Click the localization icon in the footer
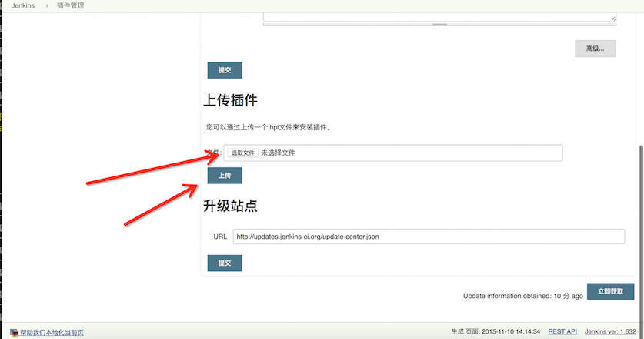Viewport: 644px width, 339px height. point(14,333)
